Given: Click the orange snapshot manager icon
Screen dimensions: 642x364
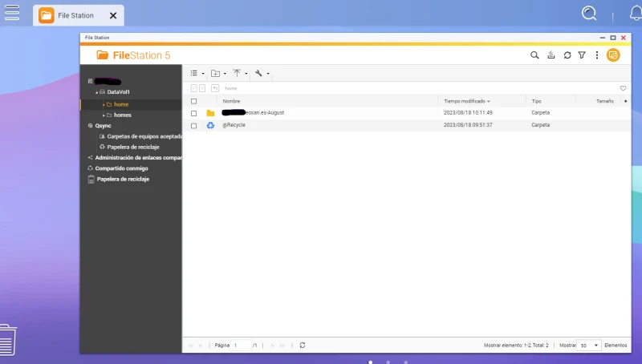Looking at the screenshot, I should tap(613, 55).
